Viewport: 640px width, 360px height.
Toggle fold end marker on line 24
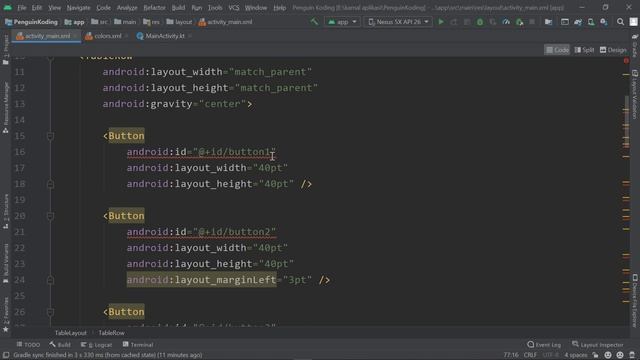coord(50,280)
